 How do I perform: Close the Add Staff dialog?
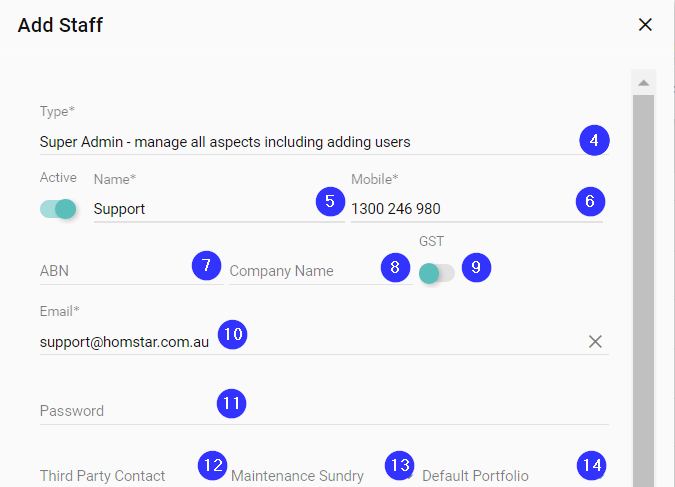tap(645, 25)
